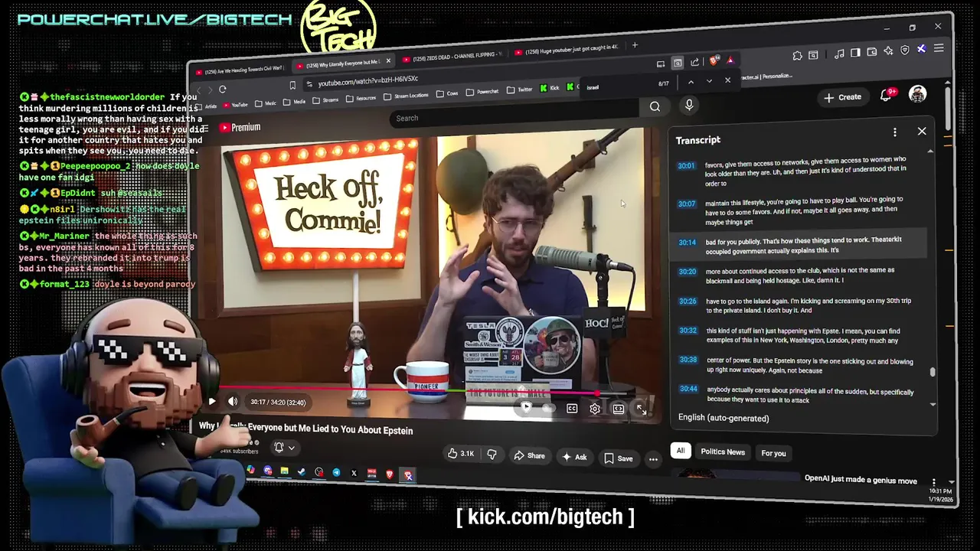Click the Create button
980x551 pixels.
click(842, 97)
